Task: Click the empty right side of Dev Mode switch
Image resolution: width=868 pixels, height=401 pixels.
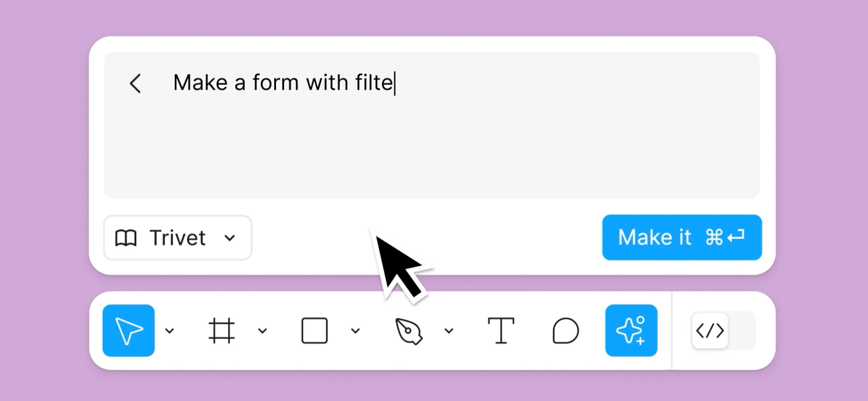Action: click(x=742, y=331)
